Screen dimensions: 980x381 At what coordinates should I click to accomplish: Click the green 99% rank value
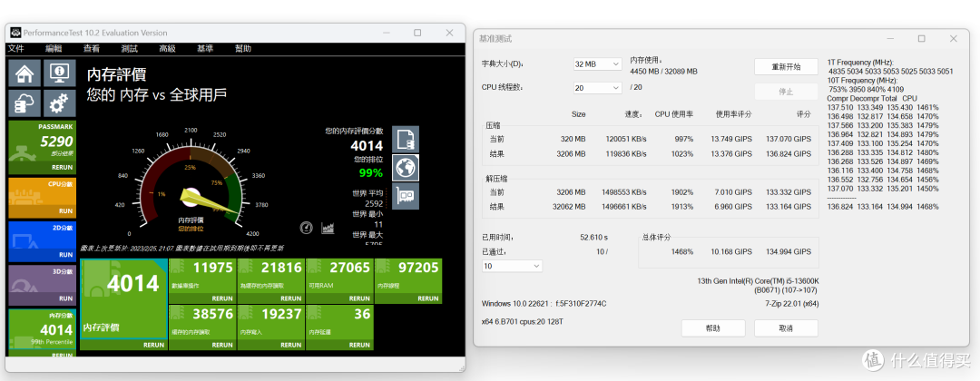click(x=370, y=173)
